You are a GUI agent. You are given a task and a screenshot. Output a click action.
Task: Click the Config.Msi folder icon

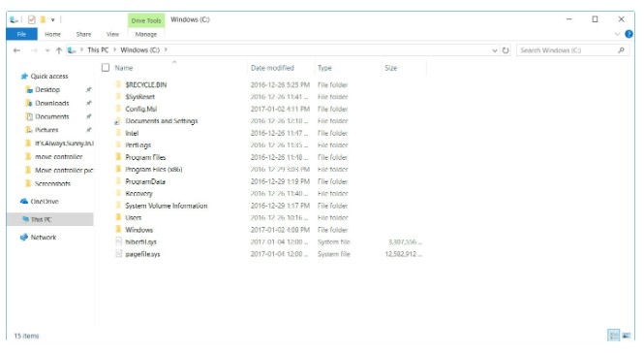coord(118,109)
